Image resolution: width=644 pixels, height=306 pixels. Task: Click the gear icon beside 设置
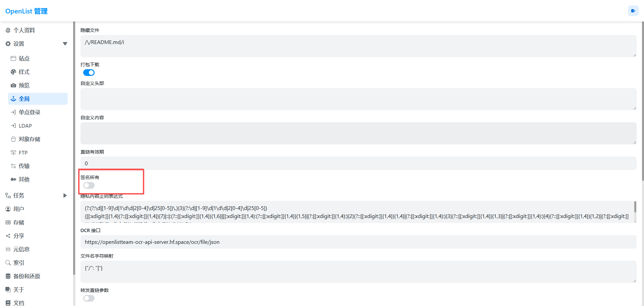8,44
